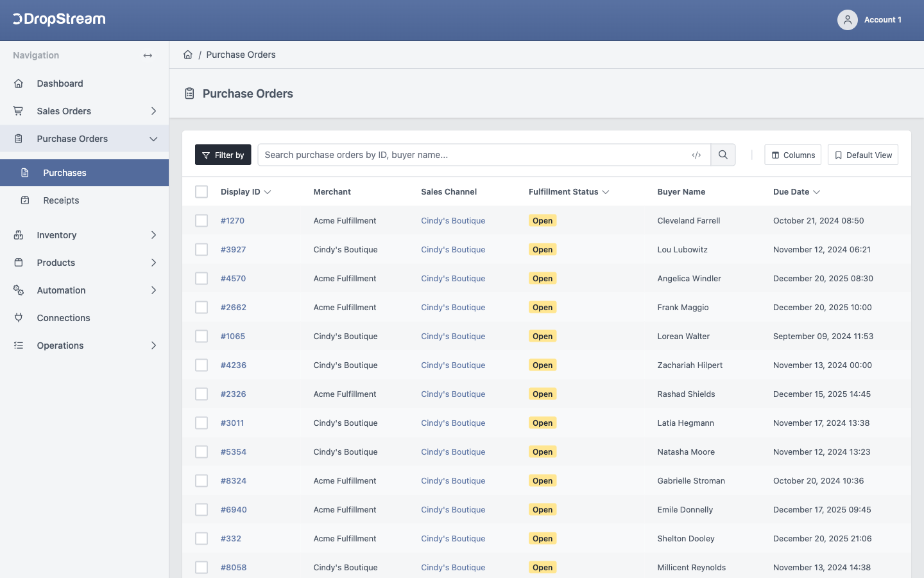Open Connections menu item
The width and height of the screenshot is (924, 578).
84,318
